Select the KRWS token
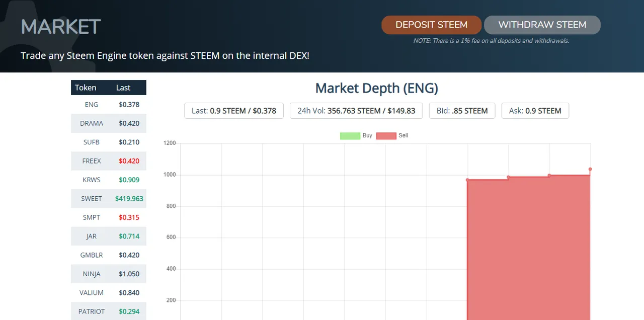 point(109,180)
